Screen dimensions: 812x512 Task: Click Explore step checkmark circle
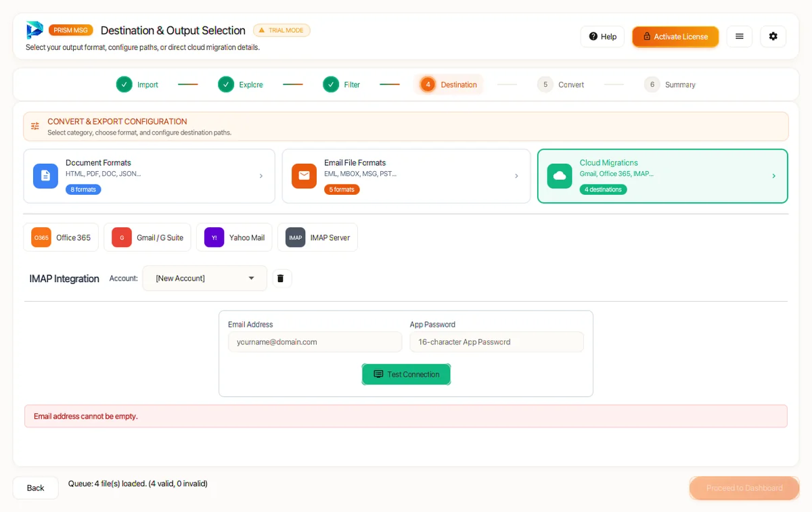226,85
